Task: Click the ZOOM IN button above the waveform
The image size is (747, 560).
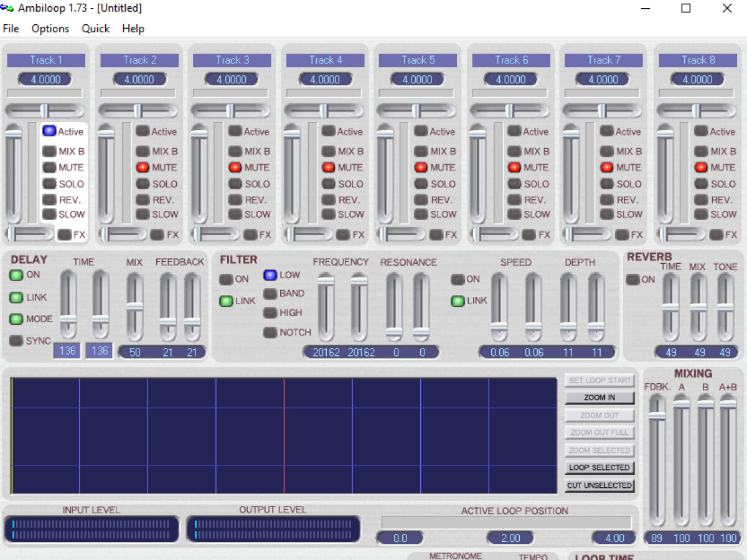Action: coord(599,398)
